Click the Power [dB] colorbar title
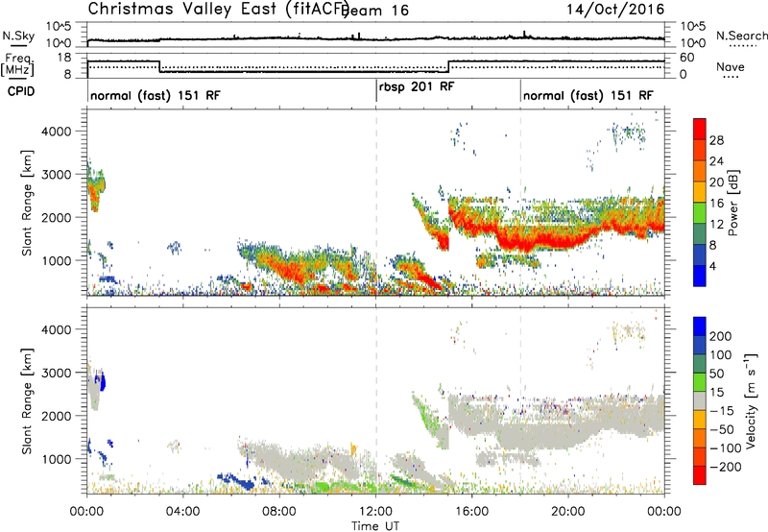The width and height of the screenshot is (768, 532). pyautogui.click(x=733, y=203)
